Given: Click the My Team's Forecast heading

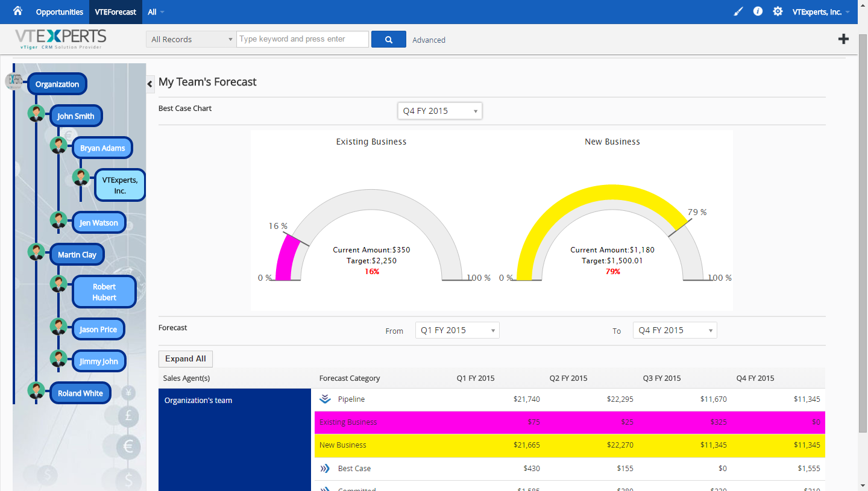Looking at the screenshot, I should coord(207,82).
